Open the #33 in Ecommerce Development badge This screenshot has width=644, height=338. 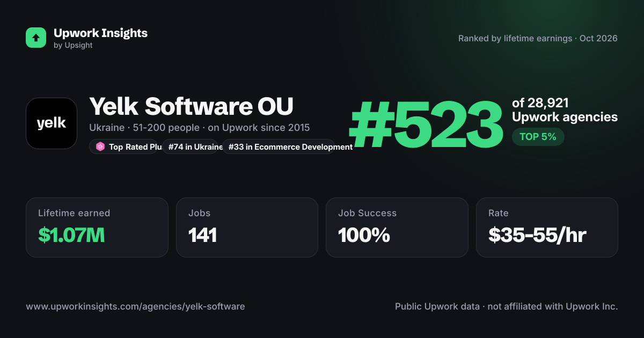tap(279, 146)
